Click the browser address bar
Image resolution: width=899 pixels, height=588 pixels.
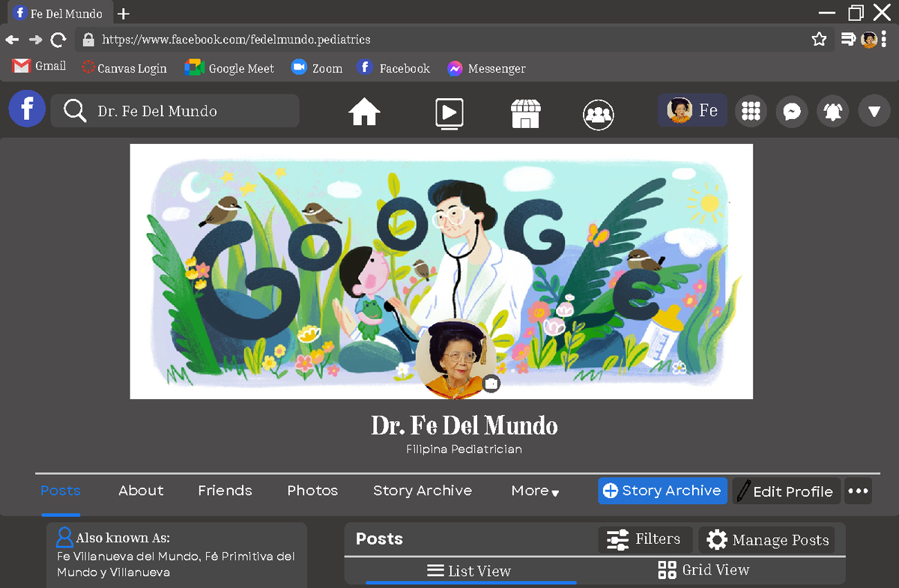(x=300, y=40)
